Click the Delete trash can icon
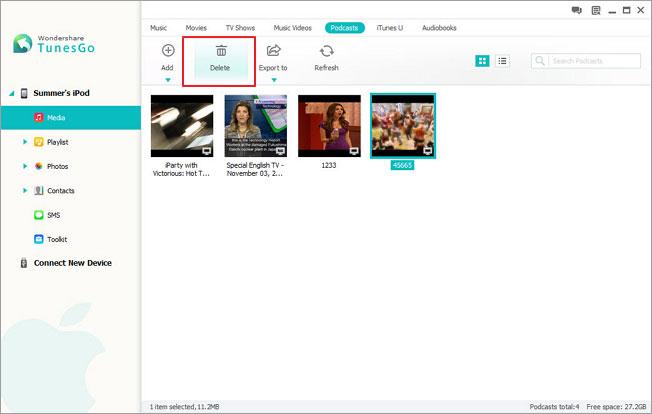Image resolution: width=652 pixels, height=414 pixels. (x=221, y=51)
